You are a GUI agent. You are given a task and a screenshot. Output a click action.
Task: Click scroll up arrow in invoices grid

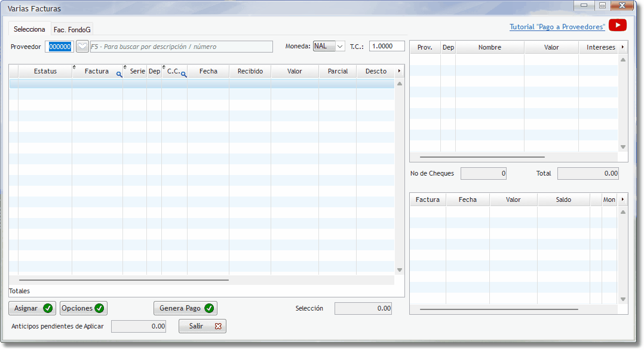tap(400, 84)
